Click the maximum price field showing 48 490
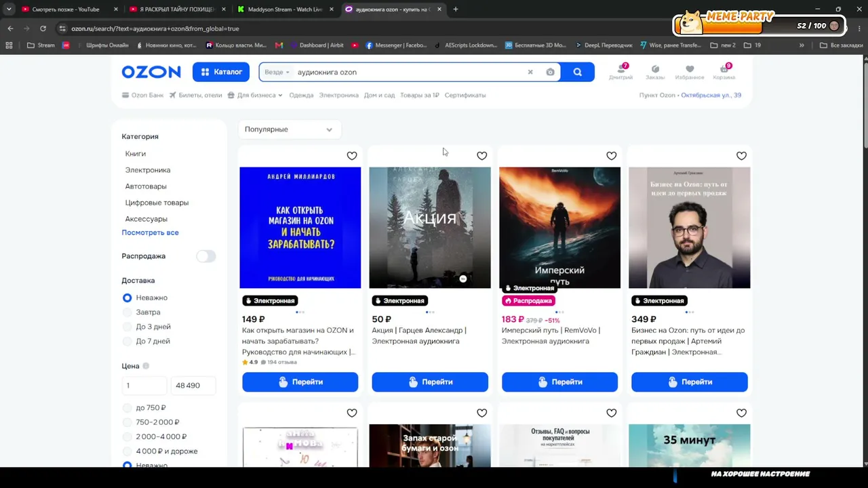The image size is (868, 488). point(193,385)
